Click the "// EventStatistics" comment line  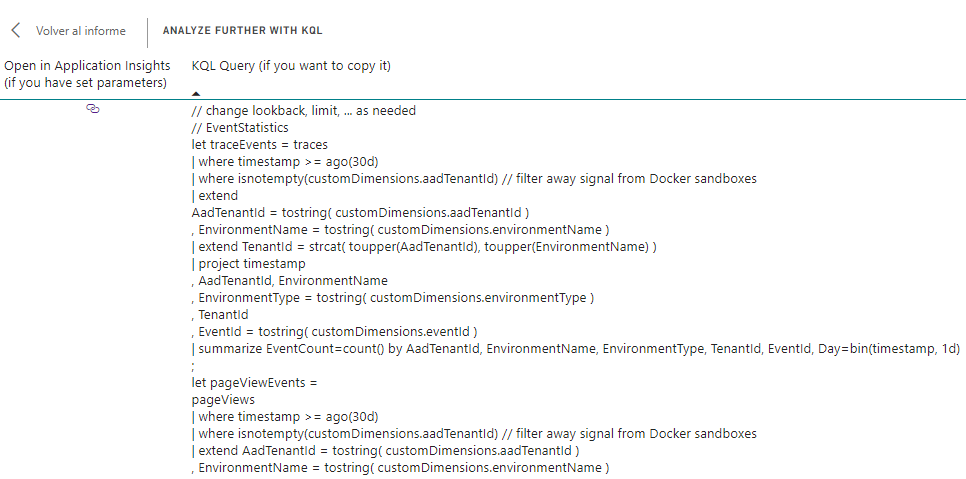click(x=240, y=128)
